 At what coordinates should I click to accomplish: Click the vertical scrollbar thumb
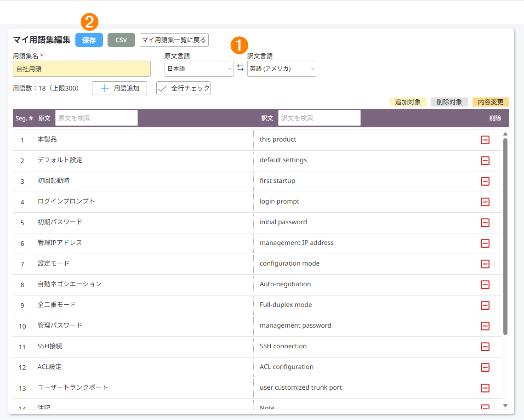point(505,237)
